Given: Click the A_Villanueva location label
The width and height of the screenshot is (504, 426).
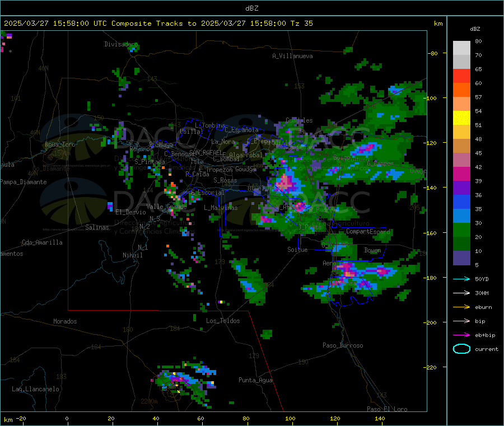Looking at the screenshot, I should coord(292,56).
